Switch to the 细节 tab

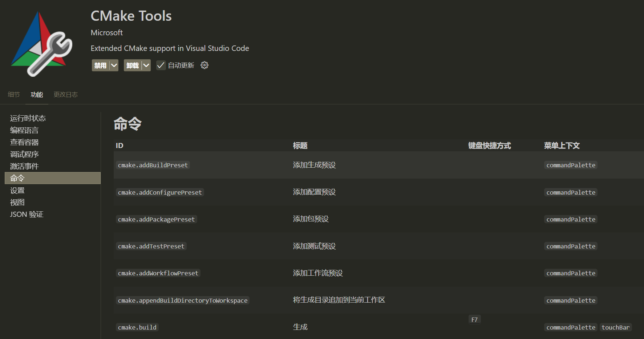click(x=14, y=95)
